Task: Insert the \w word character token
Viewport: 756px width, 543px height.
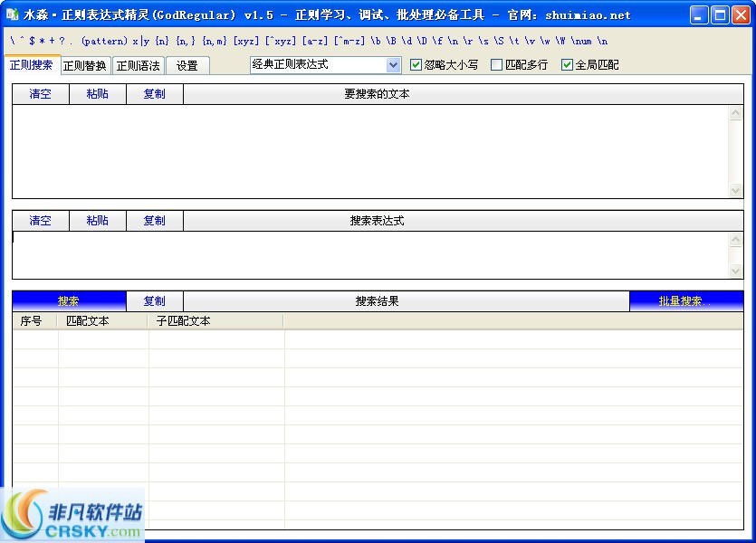Action: [545, 41]
